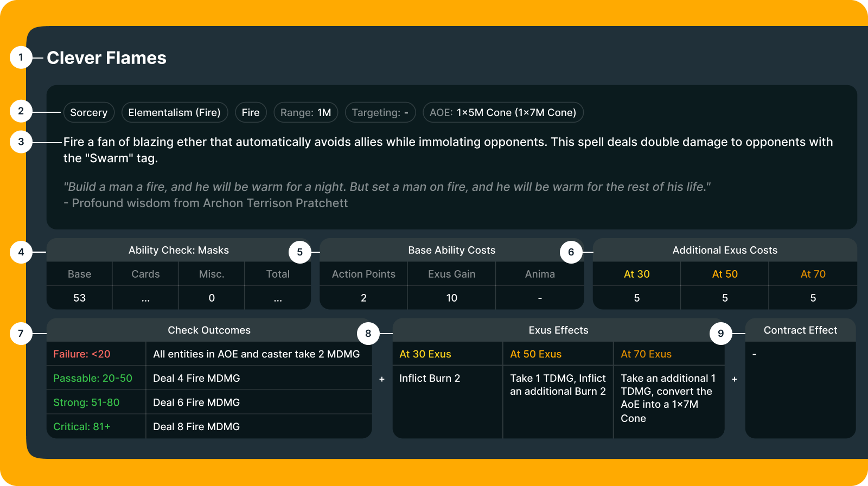Click the Total value placeholder cell
The image size is (868, 486).
278,298
